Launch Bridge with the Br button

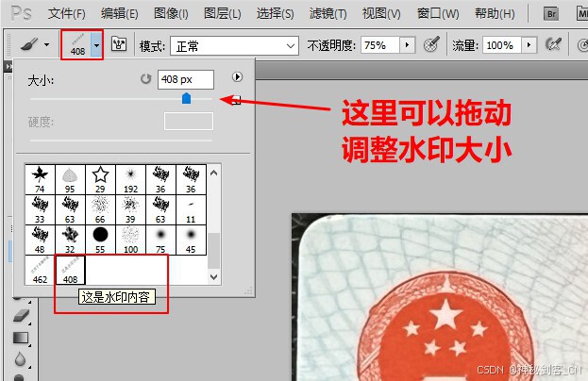tap(551, 14)
